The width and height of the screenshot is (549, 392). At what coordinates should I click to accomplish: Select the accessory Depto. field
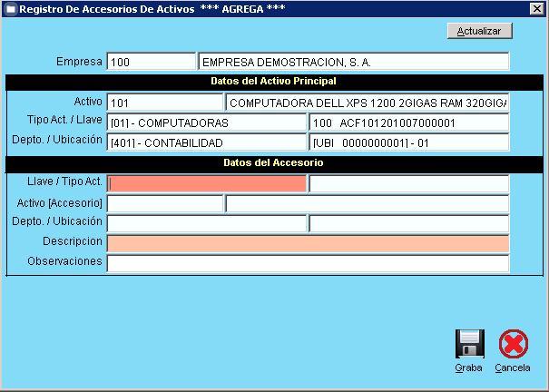206,223
